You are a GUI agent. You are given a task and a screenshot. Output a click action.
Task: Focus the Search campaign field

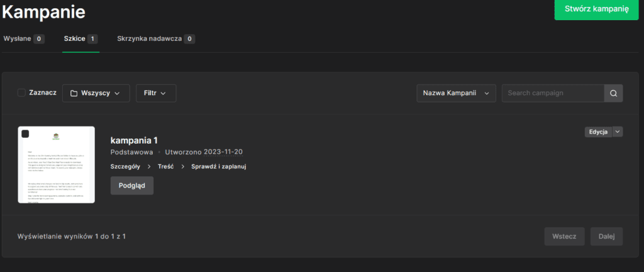552,93
